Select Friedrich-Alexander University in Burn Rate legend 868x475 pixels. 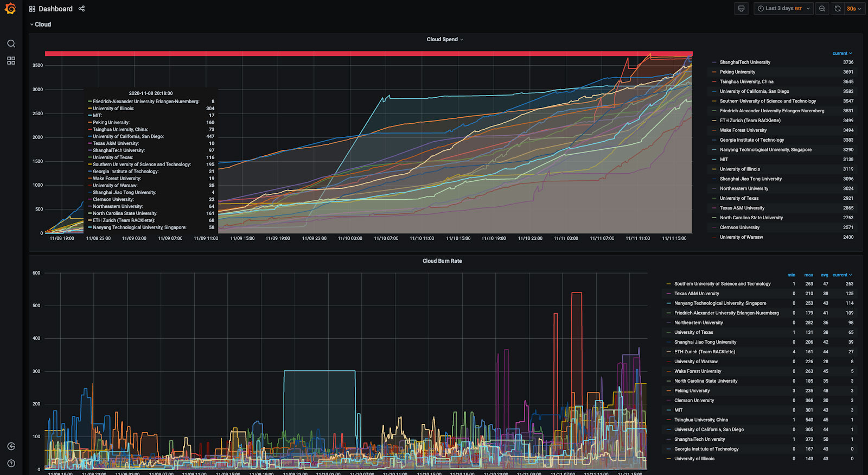tap(726, 313)
